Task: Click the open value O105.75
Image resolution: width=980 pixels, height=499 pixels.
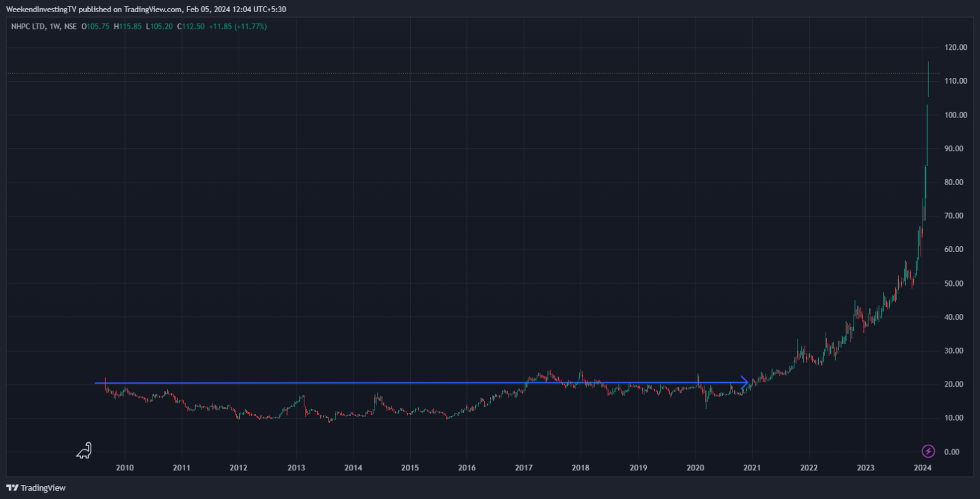Action: click(96, 27)
